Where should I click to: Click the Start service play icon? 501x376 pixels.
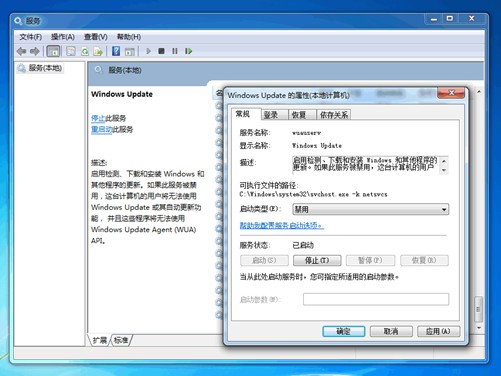tap(149, 51)
